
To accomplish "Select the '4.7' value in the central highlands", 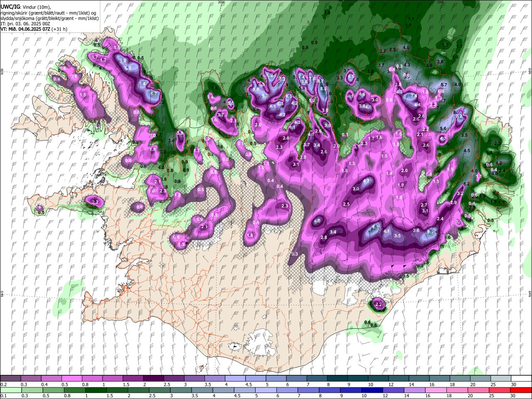I will coord(366,181).
